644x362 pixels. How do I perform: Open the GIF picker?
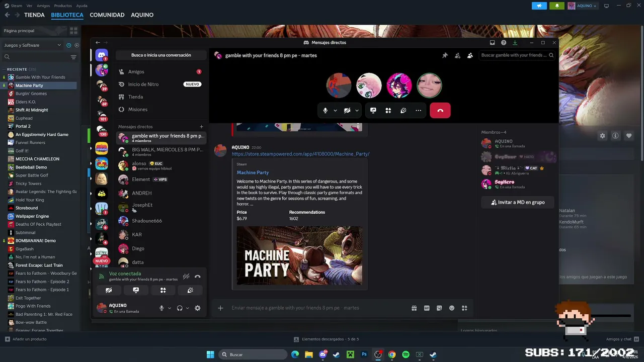click(427, 308)
